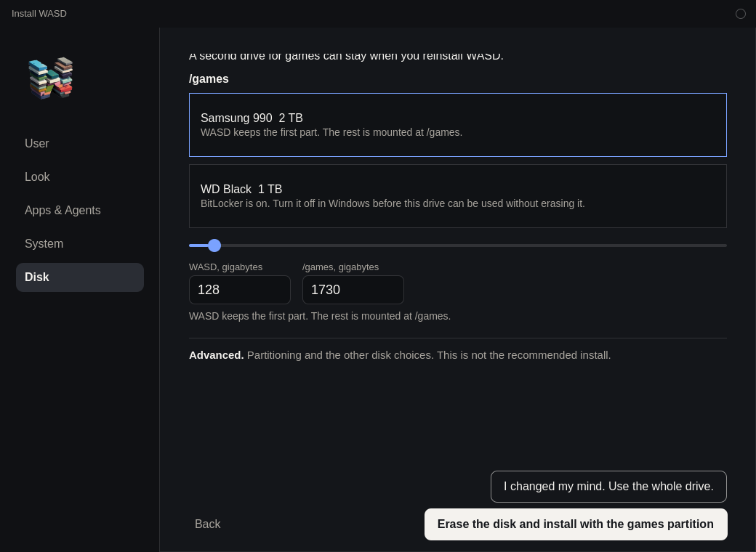Image resolution: width=756 pixels, height=552 pixels.
Task: Choose the WD Black 1 TB drive
Action: (457, 196)
